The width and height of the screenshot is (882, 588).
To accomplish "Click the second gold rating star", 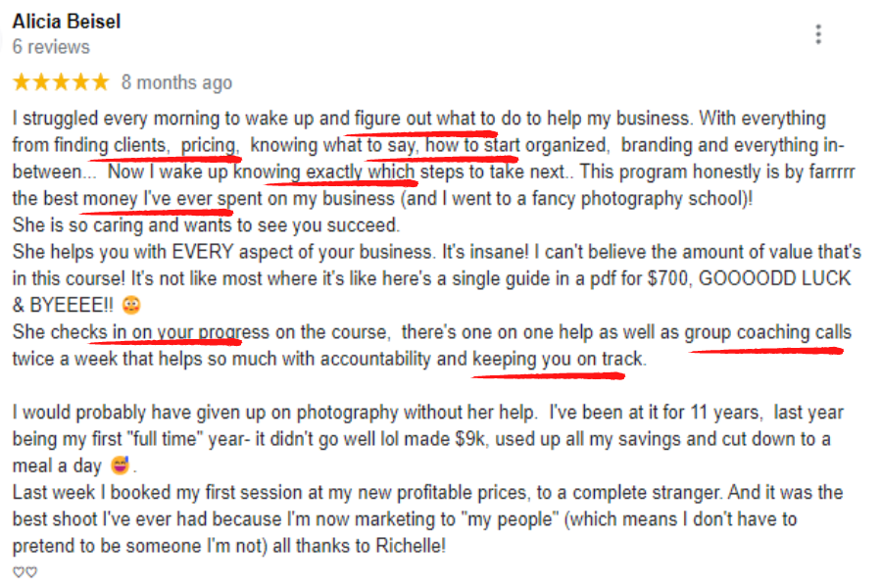I will (41, 82).
